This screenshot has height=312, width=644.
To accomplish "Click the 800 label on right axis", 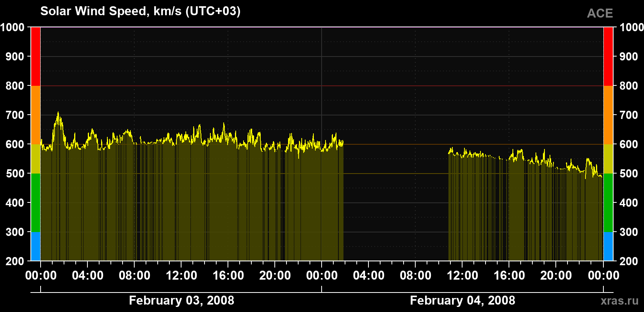I will tap(629, 86).
